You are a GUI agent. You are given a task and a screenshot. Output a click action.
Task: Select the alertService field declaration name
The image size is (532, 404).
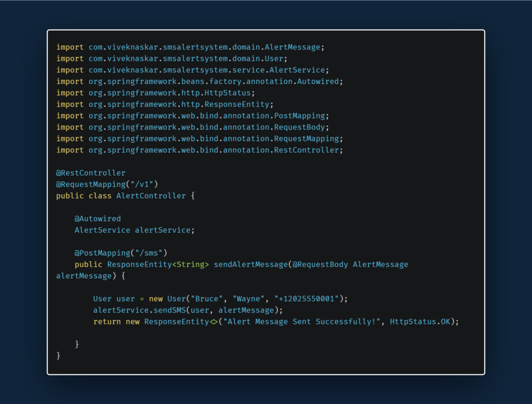pyautogui.click(x=163, y=230)
